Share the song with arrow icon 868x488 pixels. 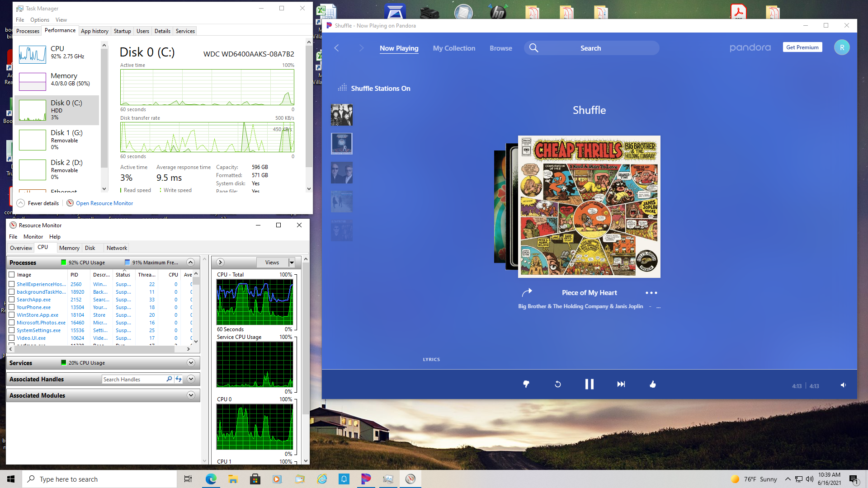tap(527, 292)
